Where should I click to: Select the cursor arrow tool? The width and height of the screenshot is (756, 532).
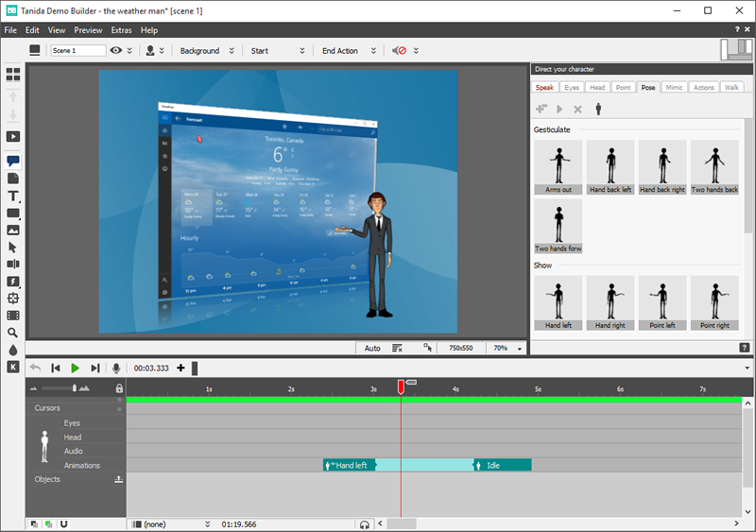[x=13, y=247]
